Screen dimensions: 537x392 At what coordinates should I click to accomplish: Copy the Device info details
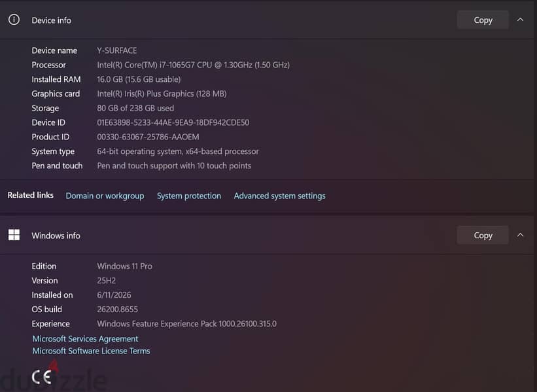click(x=483, y=20)
